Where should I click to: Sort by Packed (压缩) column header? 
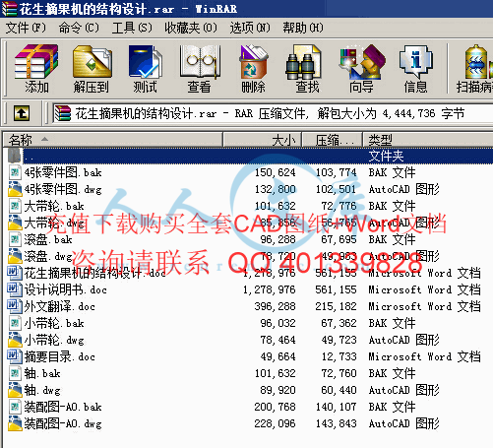pyautogui.click(x=332, y=140)
